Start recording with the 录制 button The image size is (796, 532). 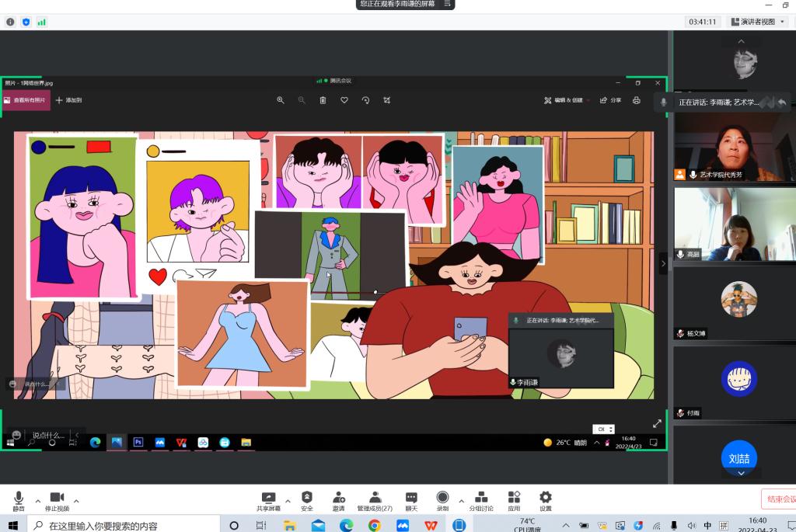[442, 501]
